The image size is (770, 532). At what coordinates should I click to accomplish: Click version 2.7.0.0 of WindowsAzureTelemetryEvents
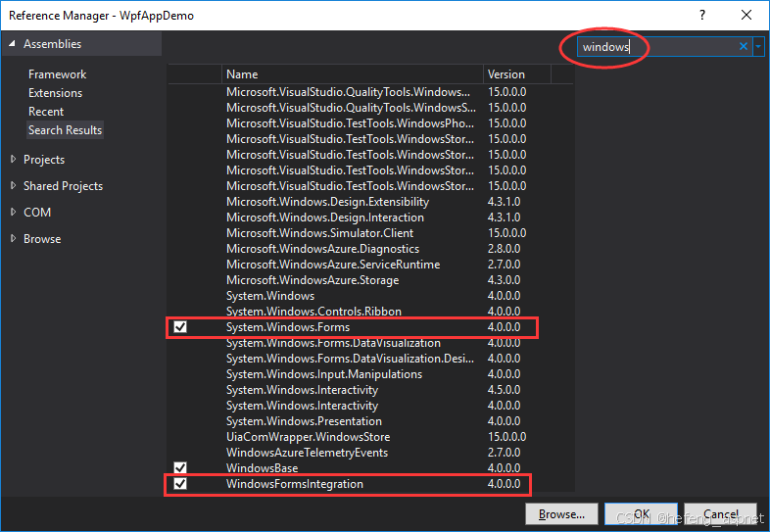coord(504,453)
